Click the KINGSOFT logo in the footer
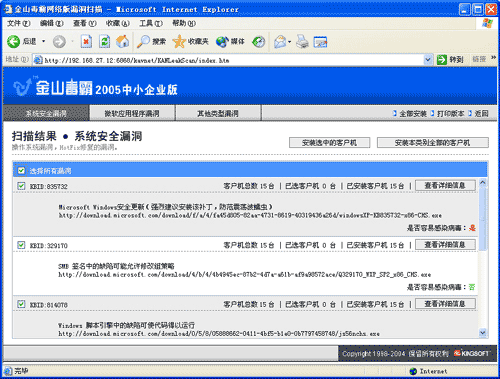The width and height of the screenshot is (500, 379). click(471, 353)
